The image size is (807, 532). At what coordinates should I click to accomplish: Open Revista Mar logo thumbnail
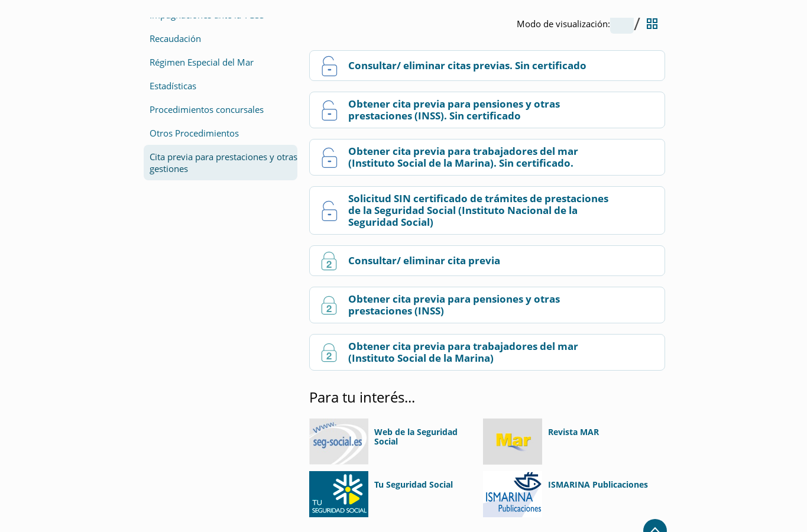(x=513, y=442)
